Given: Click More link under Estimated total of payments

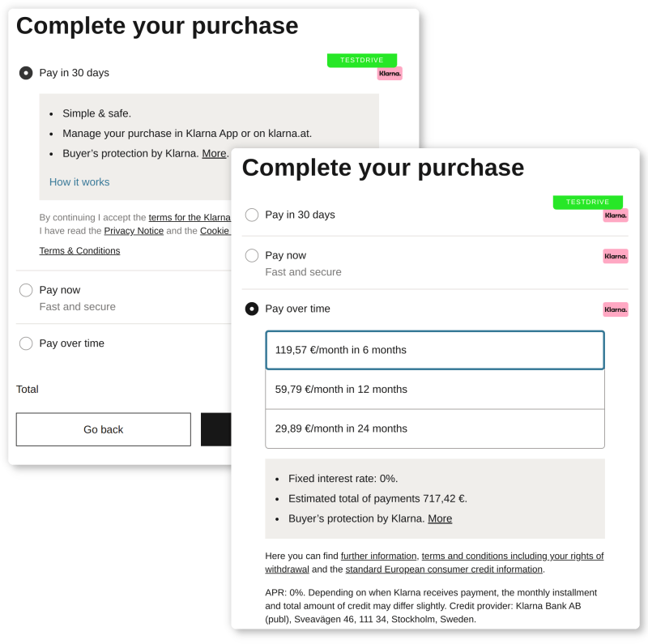Looking at the screenshot, I should click(440, 518).
